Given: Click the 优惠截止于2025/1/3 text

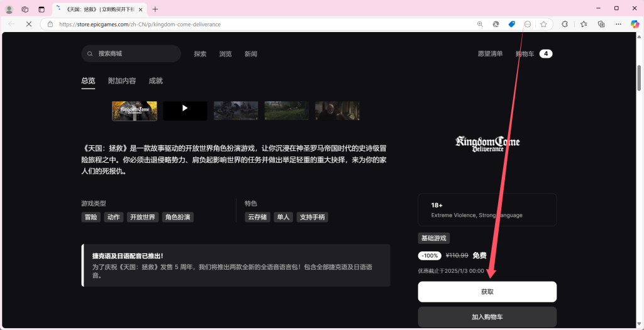Looking at the screenshot, I should pos(451,271).
